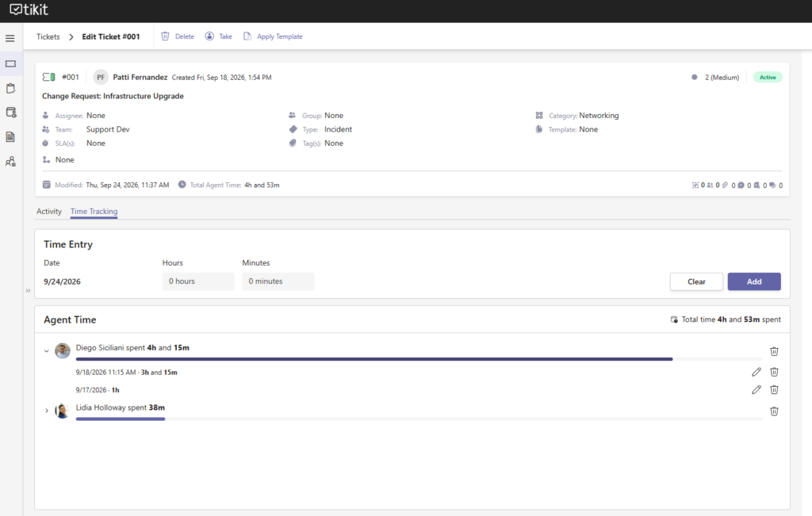The image size is (812, 516).
Task: Click Lidia Holloway's profile photo
Action: (63, 411)
